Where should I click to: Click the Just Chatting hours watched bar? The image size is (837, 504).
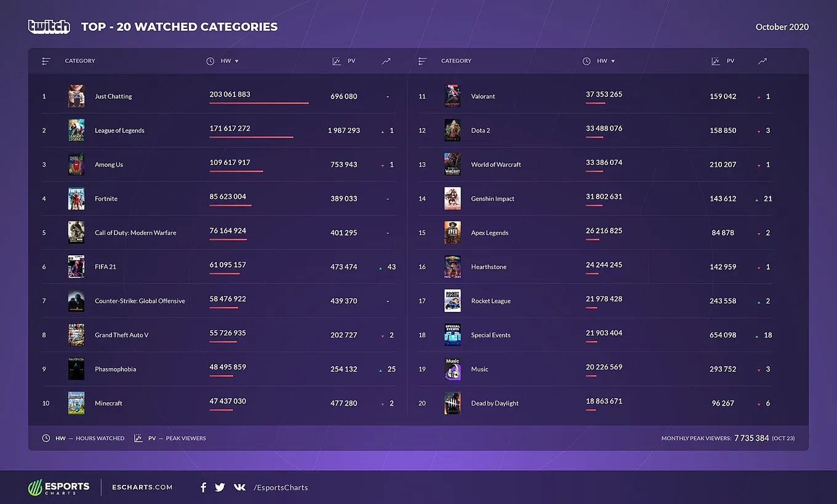pyautogui.click(x=259, y=103)
